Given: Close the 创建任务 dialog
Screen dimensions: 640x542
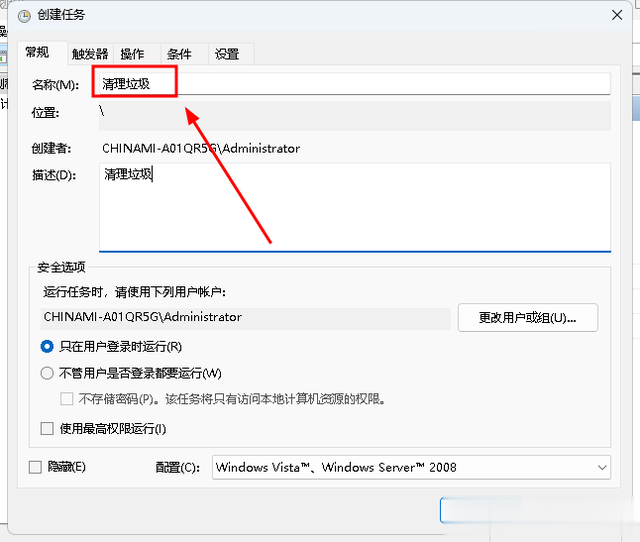Looking at the screenshot, I should coord(617,16).
